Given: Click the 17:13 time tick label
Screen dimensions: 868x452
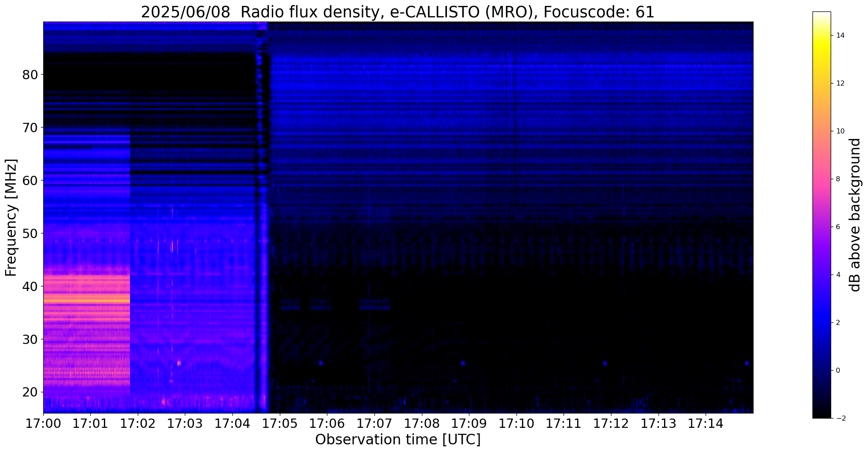Looking at the screenshot, I should [x=659, y=424].
